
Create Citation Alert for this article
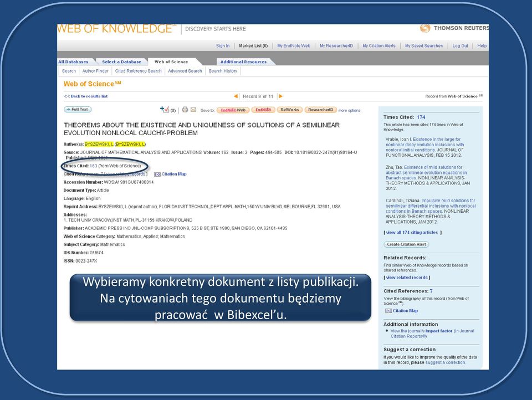tap(406, 244)
